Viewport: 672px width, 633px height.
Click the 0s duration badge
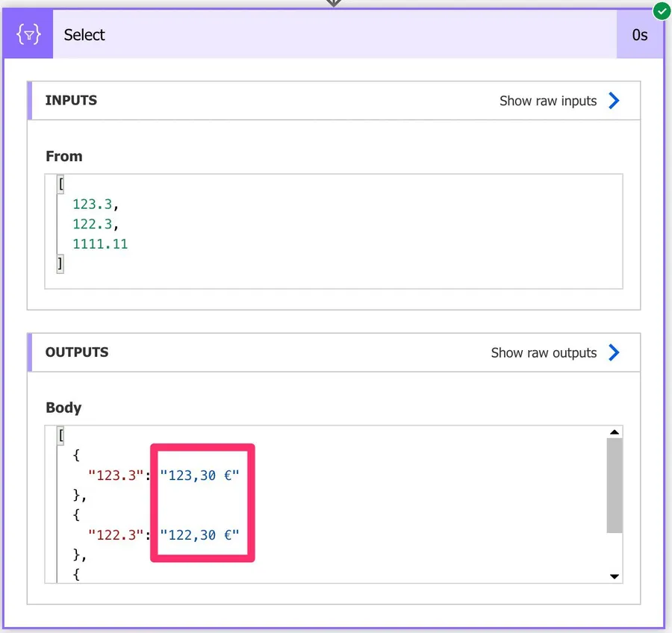point(639,35)
